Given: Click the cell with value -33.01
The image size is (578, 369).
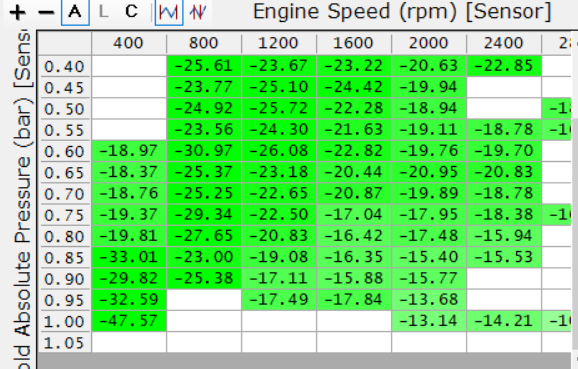Looking at the screenshot, I should (x=129, y=257).
